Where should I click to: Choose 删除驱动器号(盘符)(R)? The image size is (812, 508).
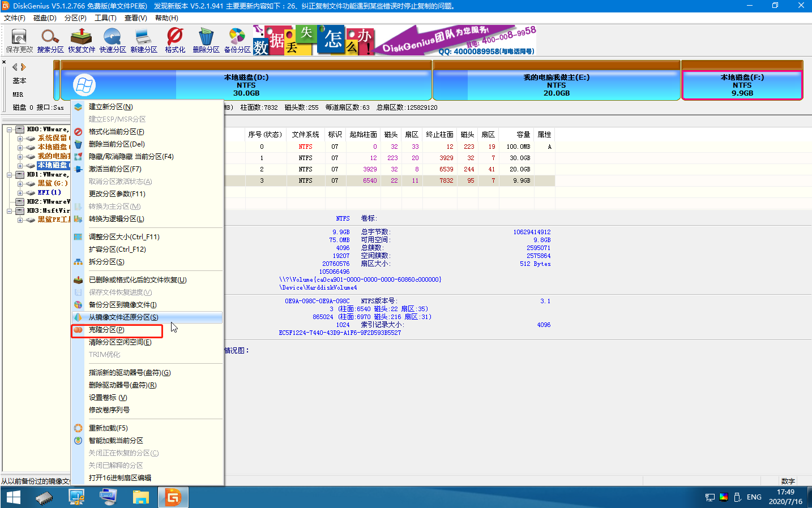147,385
